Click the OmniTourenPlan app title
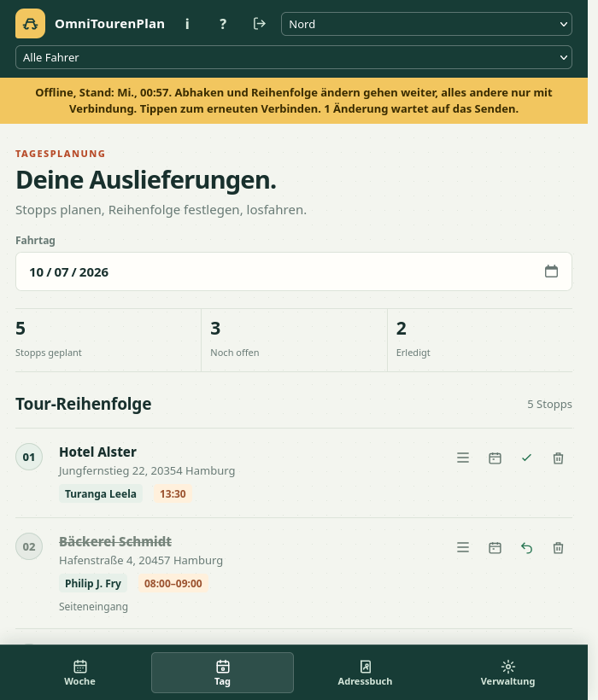Screen dimensions: 598x700 110,24
